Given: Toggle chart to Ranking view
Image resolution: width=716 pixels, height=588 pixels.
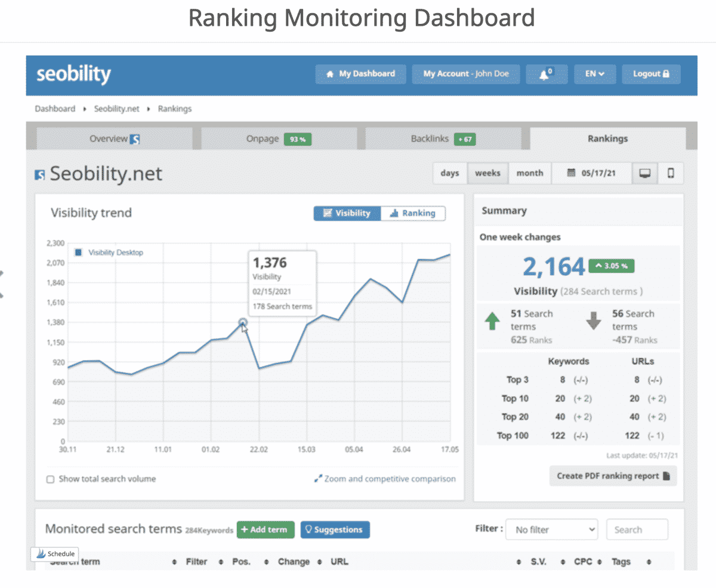Looking at the screenshot, I should pyautogui.click(x=413, y=213).
